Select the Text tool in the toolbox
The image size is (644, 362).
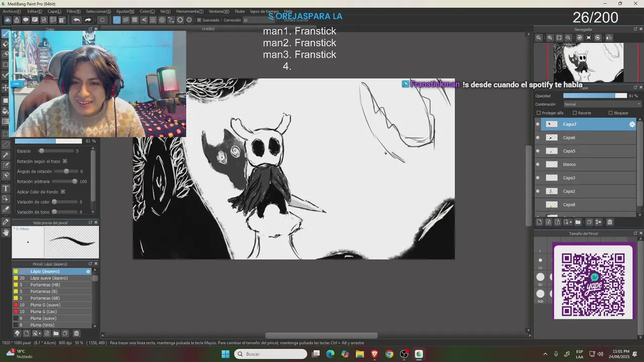click(6, 189)
